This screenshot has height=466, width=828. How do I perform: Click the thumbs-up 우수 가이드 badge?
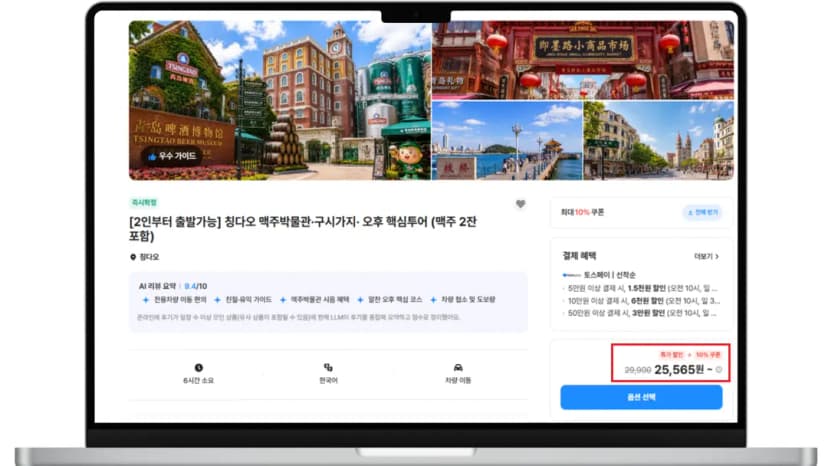coord(172,156)
